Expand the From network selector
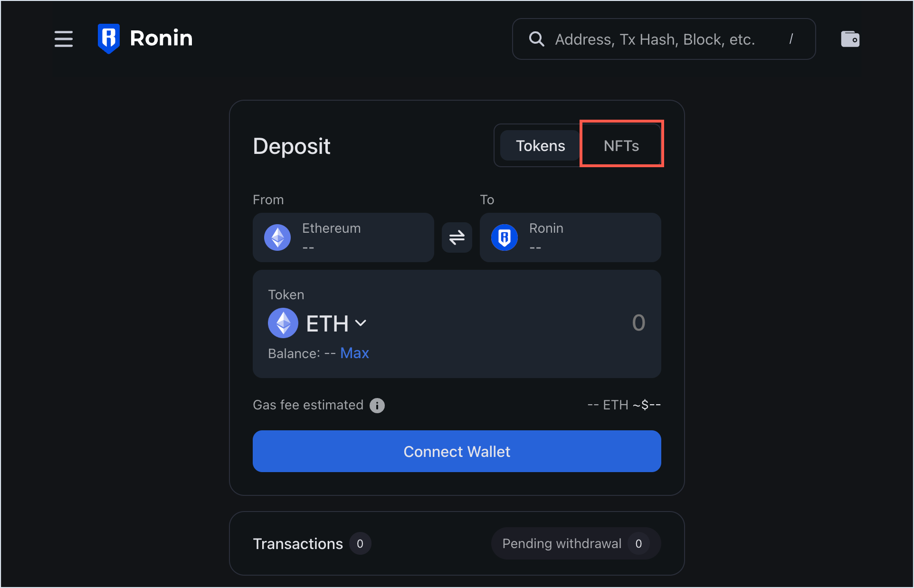 click(343, 237)
